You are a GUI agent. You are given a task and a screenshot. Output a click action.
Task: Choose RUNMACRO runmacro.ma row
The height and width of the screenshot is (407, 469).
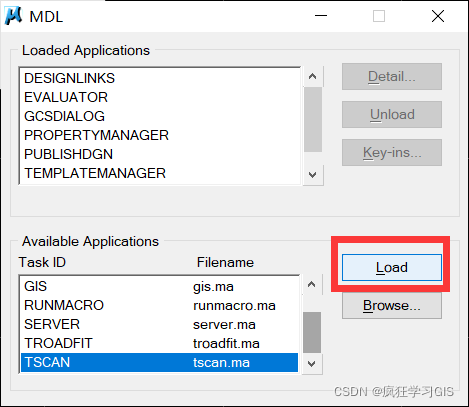[159, 305]
